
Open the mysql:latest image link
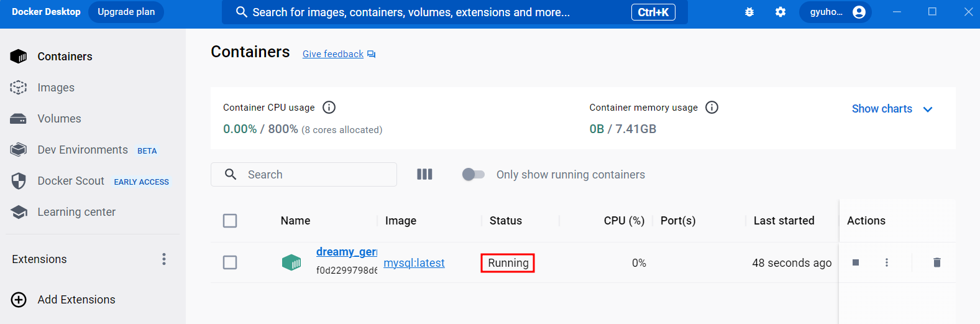[x=414, y=263]
